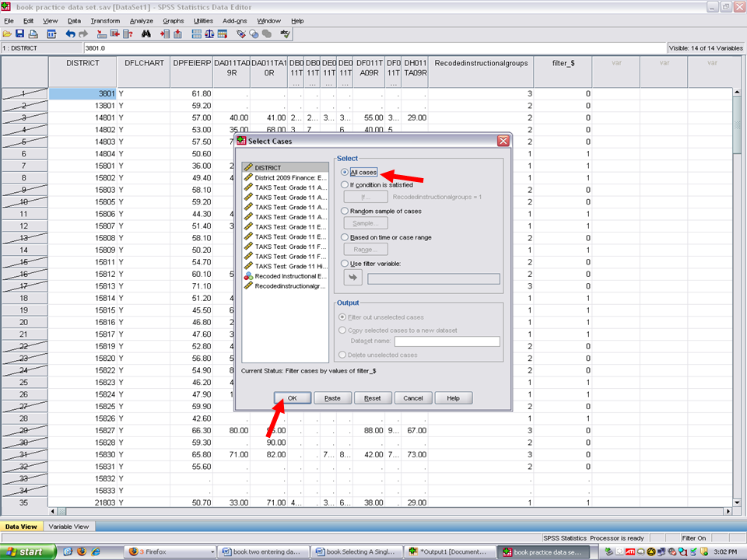
Task: Click the Split File toolbar icon
Action: (196, 34)
